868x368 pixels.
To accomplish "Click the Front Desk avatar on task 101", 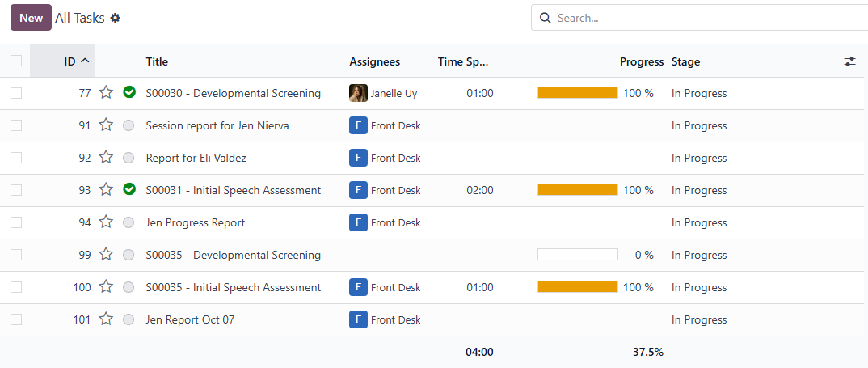I will [x=358, y=319].
